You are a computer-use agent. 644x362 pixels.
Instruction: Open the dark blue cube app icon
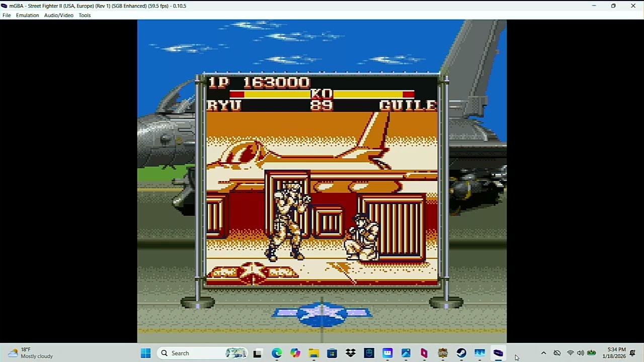click(x=369, y=353)
